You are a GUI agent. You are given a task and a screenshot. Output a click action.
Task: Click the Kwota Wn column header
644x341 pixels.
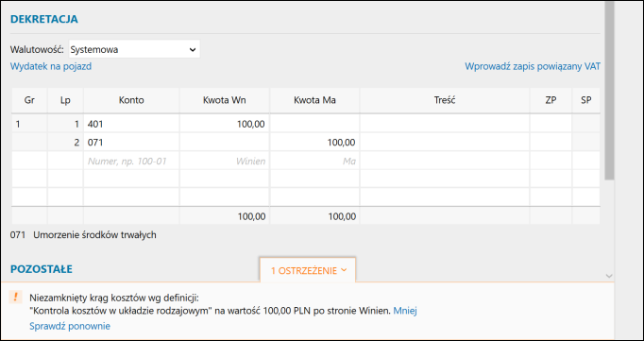225,100
